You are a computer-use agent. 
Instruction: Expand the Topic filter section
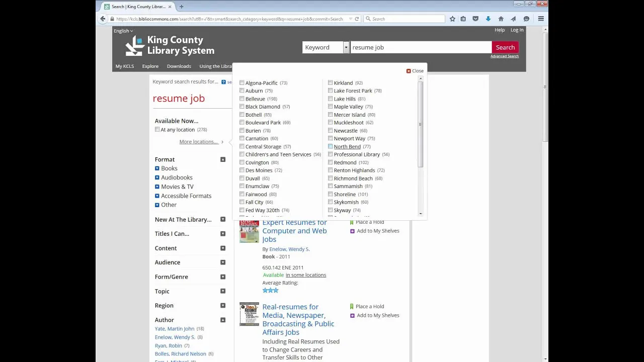point(223,291)
